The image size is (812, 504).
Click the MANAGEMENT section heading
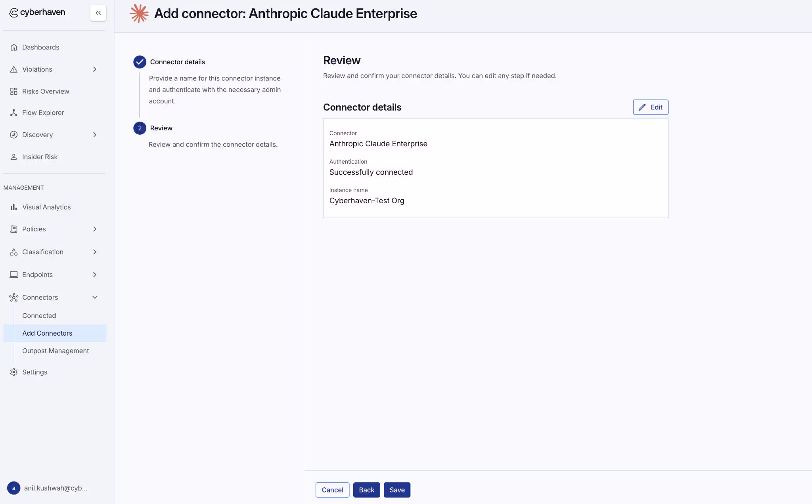tap(24, 188)
